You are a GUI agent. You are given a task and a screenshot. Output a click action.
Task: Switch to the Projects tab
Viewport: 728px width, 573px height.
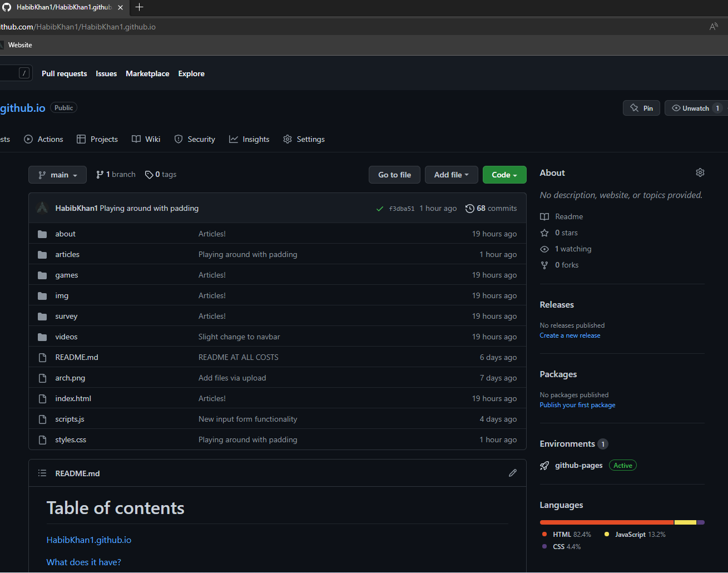pos(97,139)
